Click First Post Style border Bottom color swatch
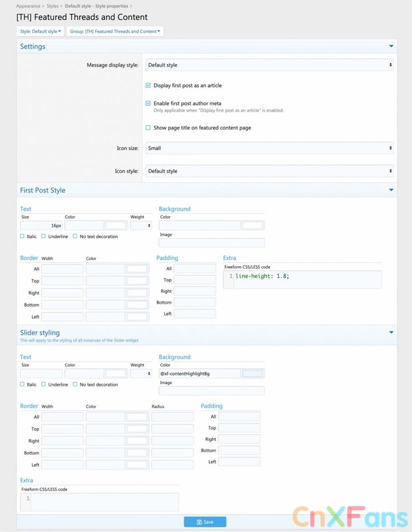Screen dimensions: 412x532 click(137, 305)
